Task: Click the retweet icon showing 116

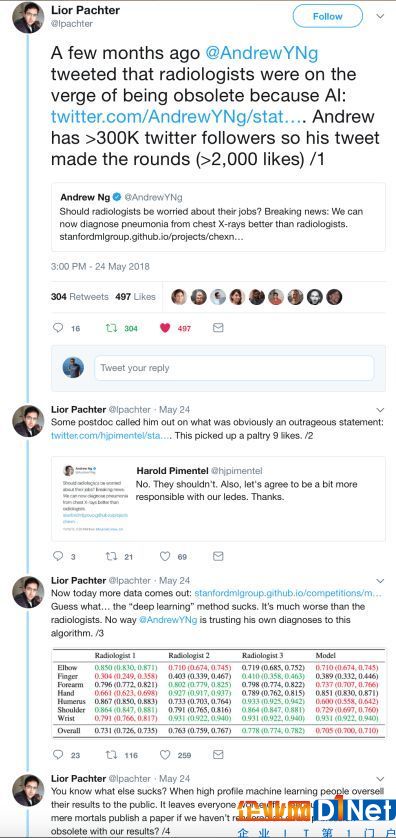Action: click(x=111, y=755)
